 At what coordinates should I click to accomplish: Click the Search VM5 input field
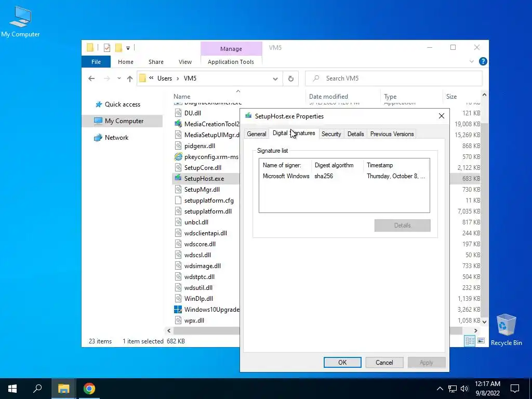point(394,78)
